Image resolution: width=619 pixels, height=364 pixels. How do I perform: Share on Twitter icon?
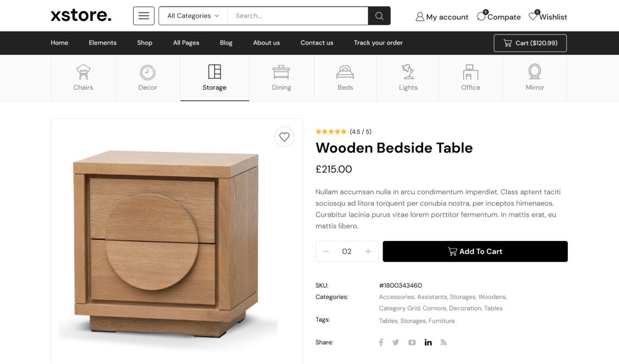(396, 343)
